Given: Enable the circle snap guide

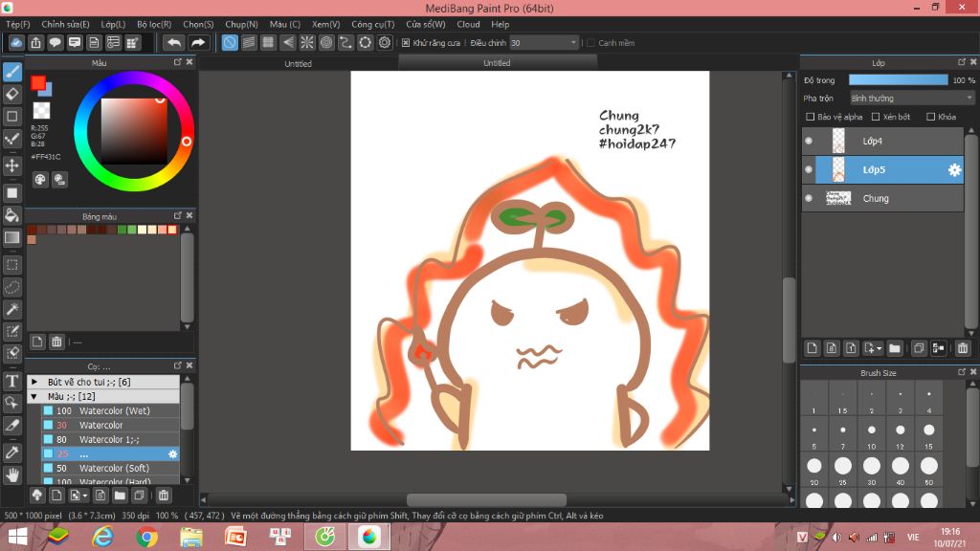Looking at the screenshot, I should pyautogui.click(x=326, y=42).
